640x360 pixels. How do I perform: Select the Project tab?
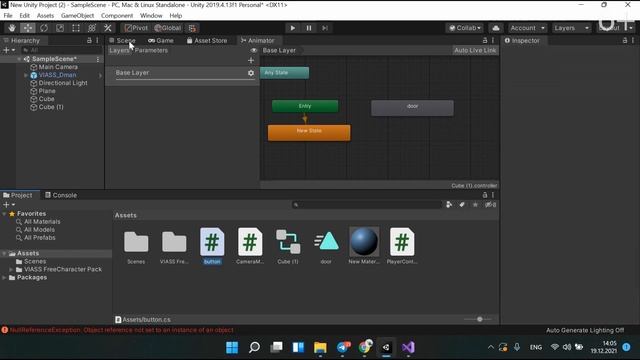point(18,195)
